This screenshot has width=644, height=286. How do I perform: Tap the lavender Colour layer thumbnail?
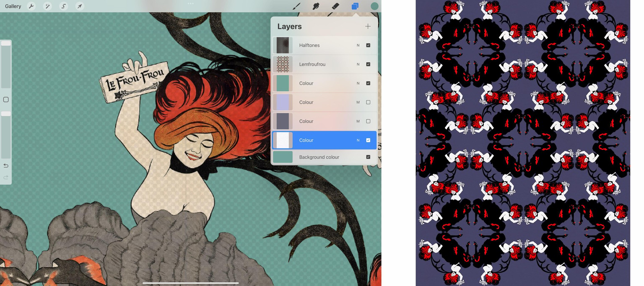pyautogui.click(x=283, y=102)
